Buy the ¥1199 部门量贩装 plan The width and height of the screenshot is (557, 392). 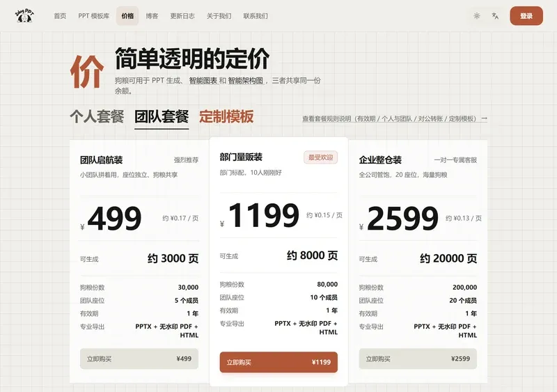278,362
